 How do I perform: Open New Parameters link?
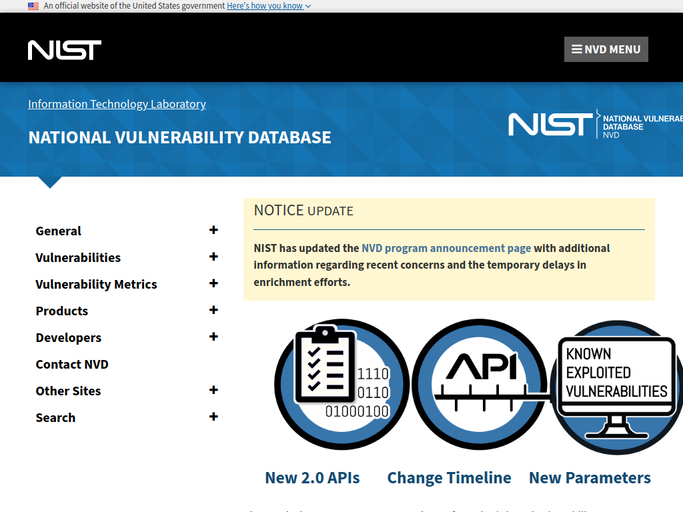point(590,478)
